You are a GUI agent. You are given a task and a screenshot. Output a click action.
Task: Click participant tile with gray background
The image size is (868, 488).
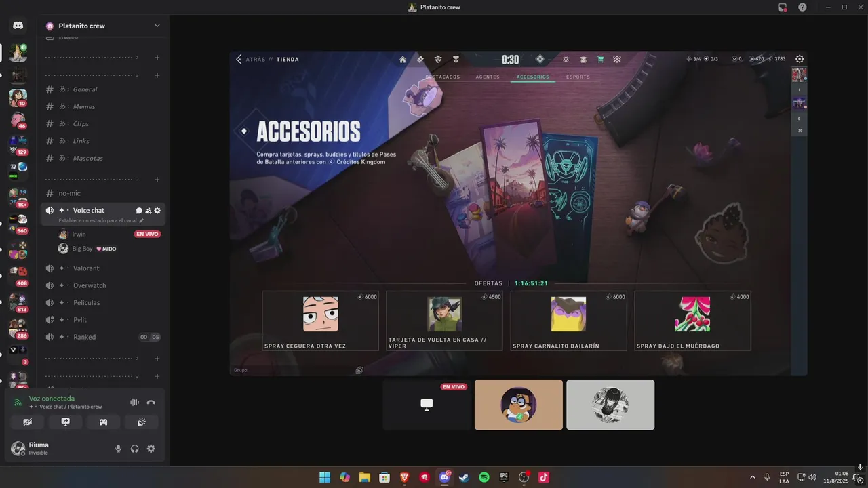610,405
